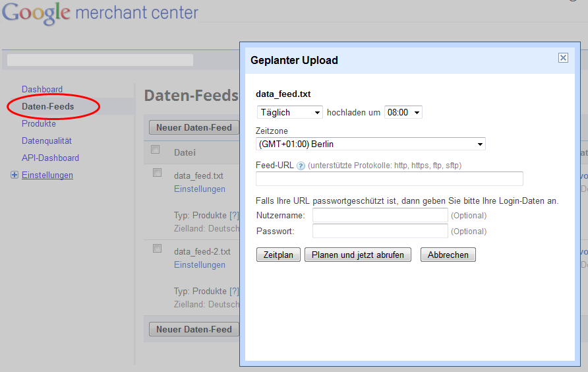This screenshot has width=588, height=372.
Task: Open Dashboard in the sidebar
Action: pos(42,89)
